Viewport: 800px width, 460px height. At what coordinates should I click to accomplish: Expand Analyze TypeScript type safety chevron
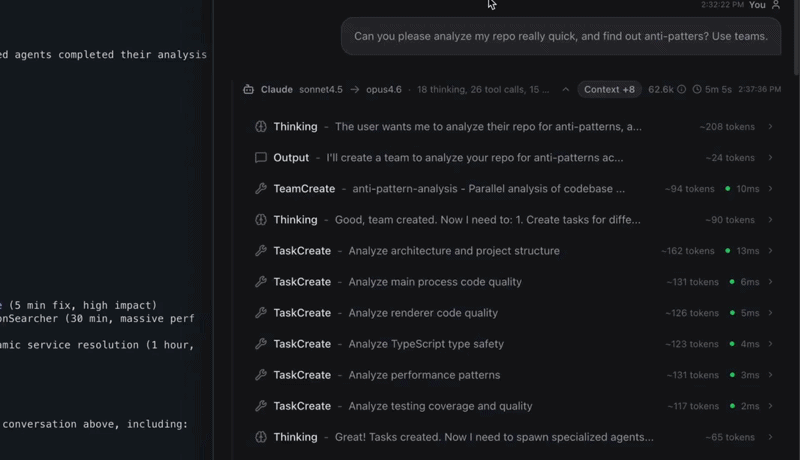(770, 344)
